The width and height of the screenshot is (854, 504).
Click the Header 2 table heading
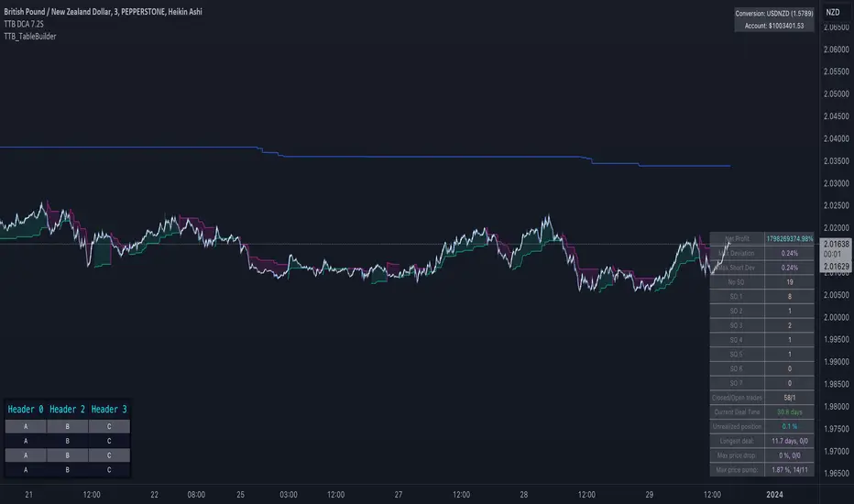click(67, 410)
